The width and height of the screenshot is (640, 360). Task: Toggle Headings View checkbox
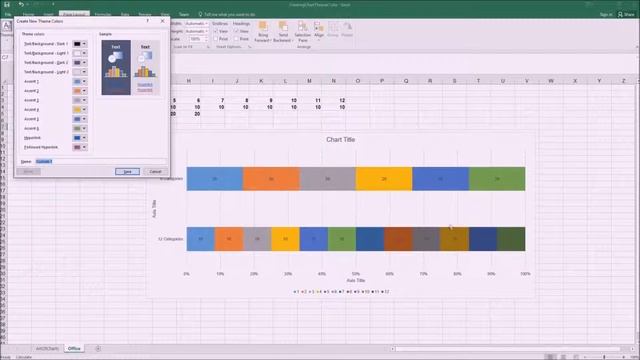(x=236, y=31)
